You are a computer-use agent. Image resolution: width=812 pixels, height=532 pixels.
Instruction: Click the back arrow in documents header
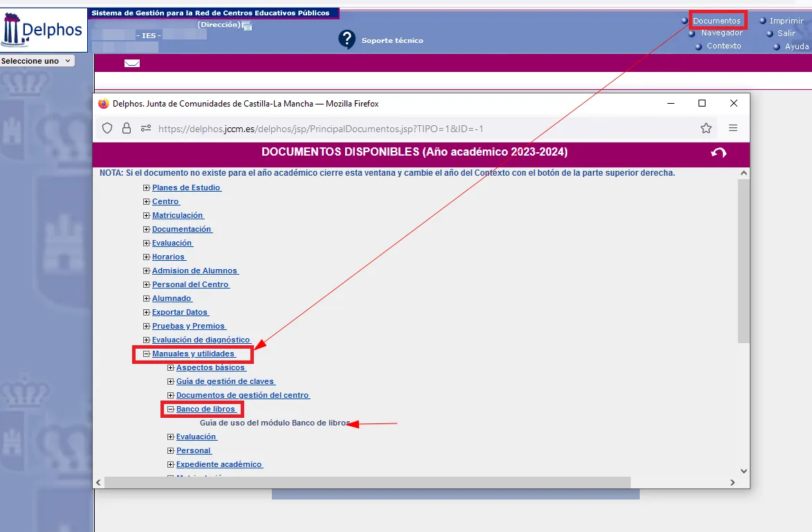click(x=719, y=153)
